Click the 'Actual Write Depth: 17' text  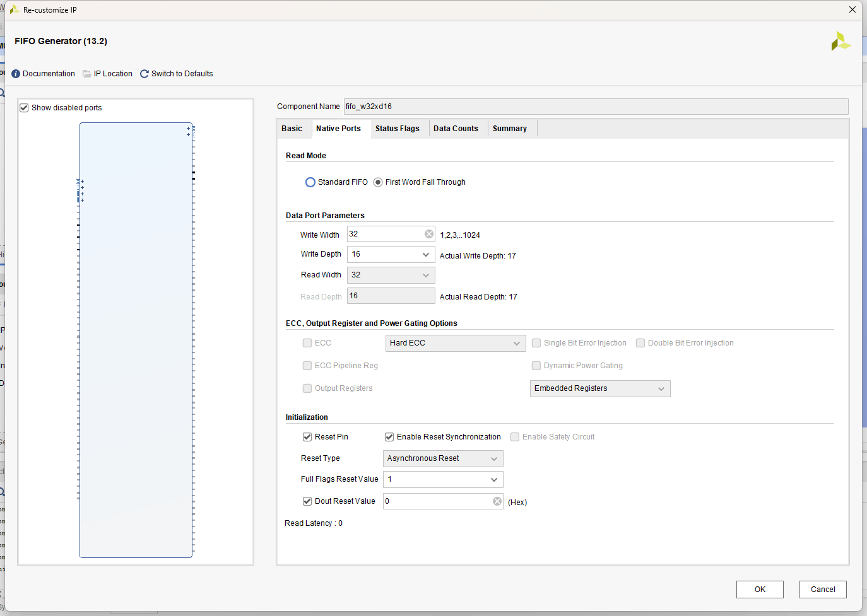(x=478, y=256)
